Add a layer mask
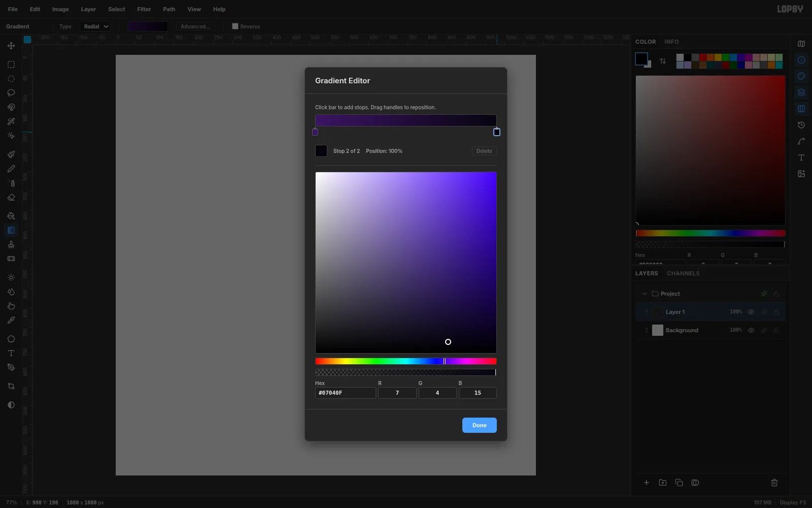 click(695, 483)
